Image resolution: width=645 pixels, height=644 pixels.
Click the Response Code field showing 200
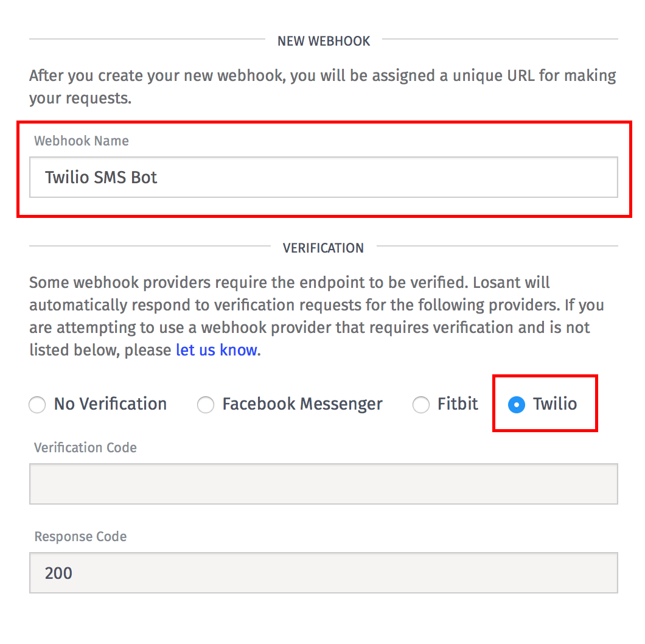[323, 573]
